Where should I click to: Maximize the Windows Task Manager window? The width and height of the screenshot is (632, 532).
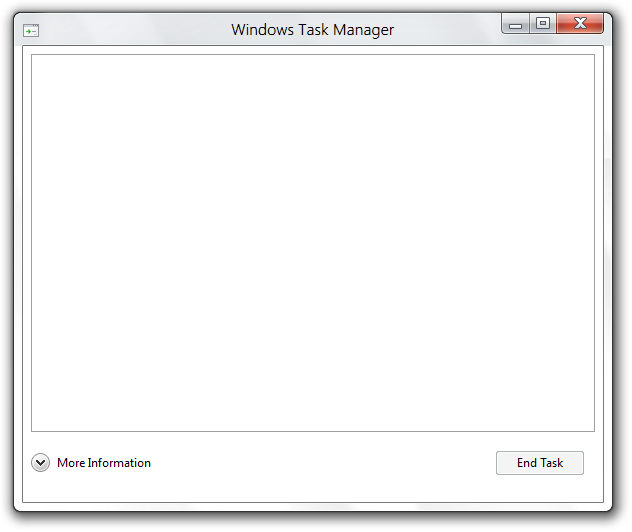click(x=543, y=23)
